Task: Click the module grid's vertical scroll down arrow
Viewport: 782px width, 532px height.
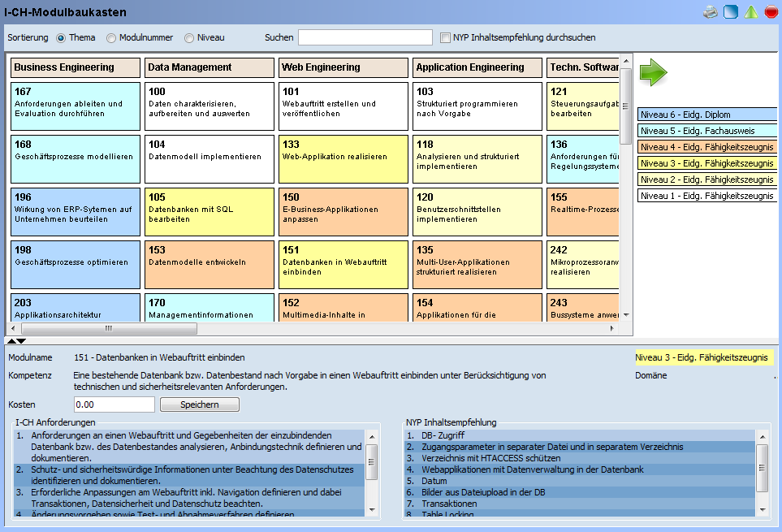Action: coord(626,315)
